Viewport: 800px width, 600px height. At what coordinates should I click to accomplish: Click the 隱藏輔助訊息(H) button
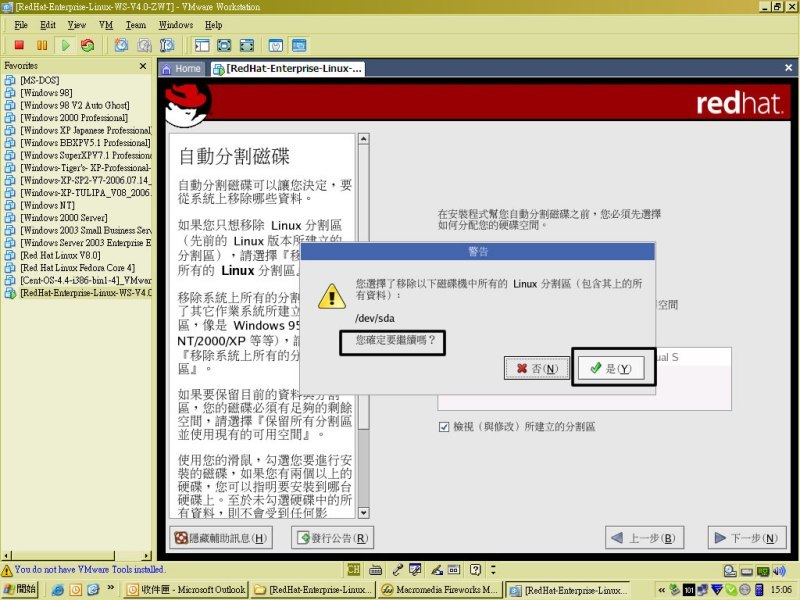[x=221, y=538]
